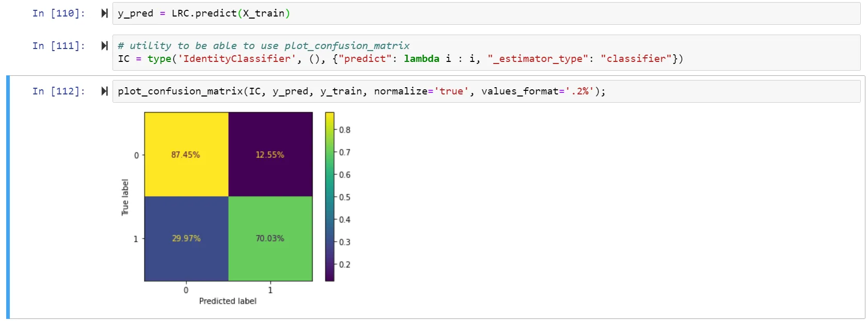Click the 0.5 tick on the color bar

pyautogui.click(x=345, y=197)
